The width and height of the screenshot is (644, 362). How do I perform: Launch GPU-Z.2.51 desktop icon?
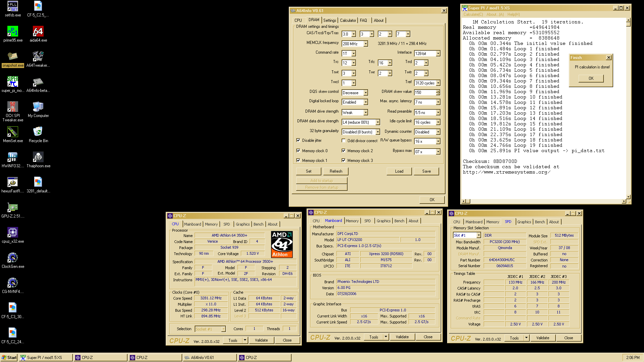pos(13,210)
